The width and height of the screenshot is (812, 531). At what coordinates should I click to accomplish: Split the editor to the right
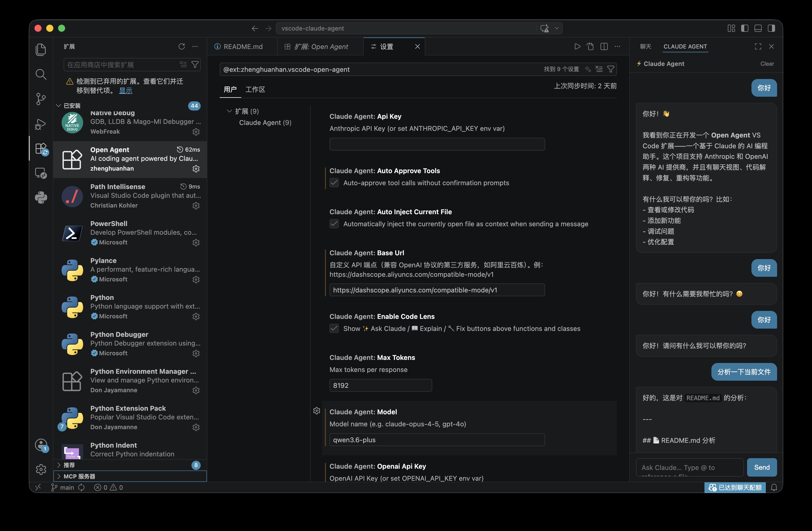click(604, 46)
